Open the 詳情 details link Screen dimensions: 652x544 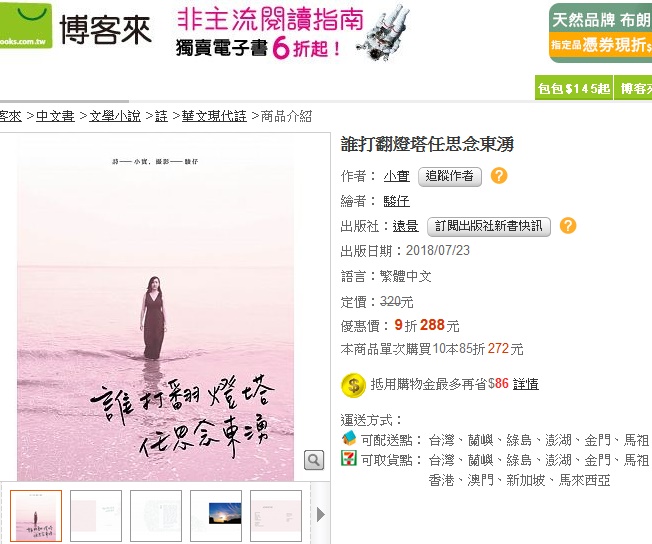pos(526,384)
